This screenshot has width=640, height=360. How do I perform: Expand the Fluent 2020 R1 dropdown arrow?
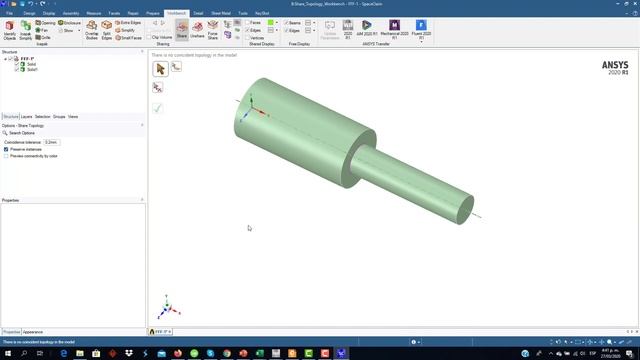click(x=421, y=42)
